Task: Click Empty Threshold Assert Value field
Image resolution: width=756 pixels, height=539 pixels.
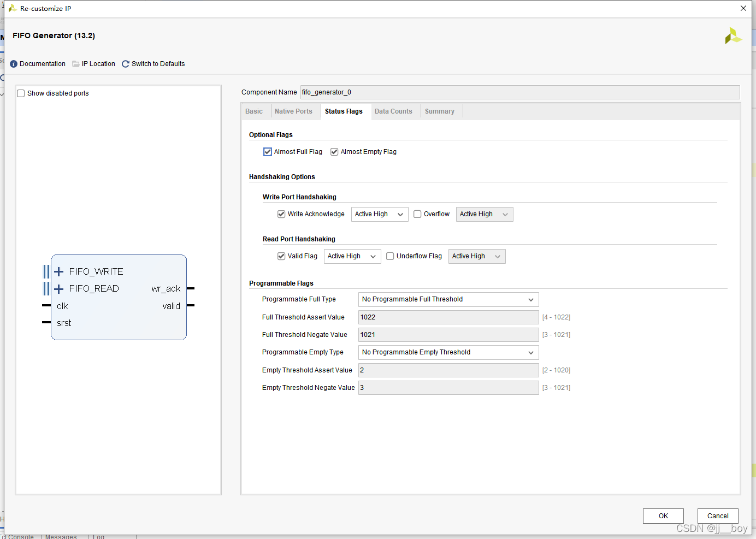Action: click(x=448, y=370)
